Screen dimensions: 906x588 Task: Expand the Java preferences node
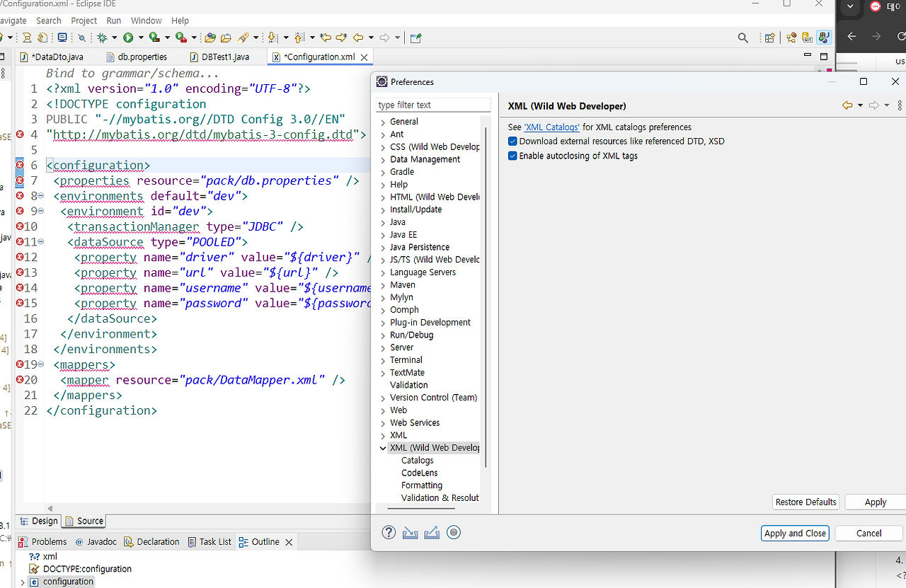[383, 222]
